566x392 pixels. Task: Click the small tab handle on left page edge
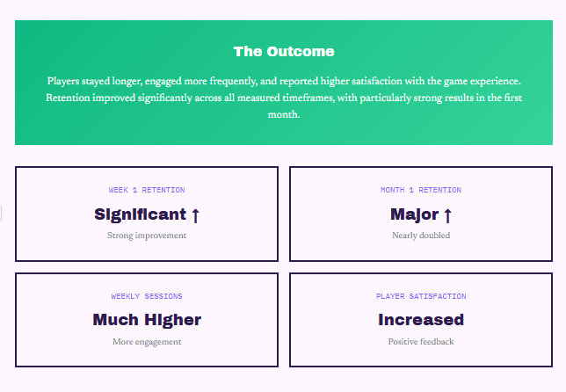[1, 214]
